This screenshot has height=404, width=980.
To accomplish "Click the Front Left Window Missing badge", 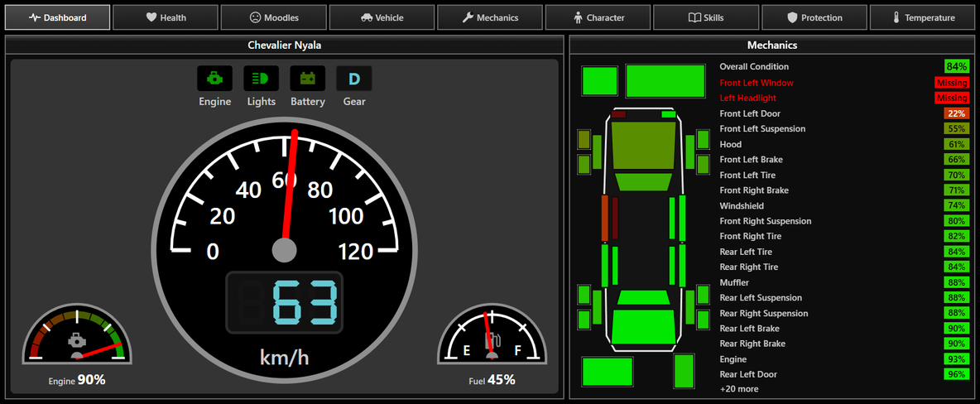I will click(x=952, y=83).
